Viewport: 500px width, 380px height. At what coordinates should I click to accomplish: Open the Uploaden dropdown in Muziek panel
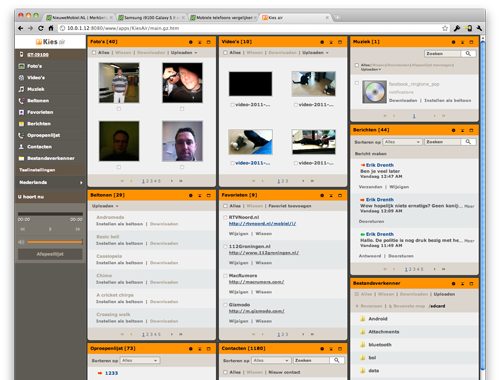[371, 69]
